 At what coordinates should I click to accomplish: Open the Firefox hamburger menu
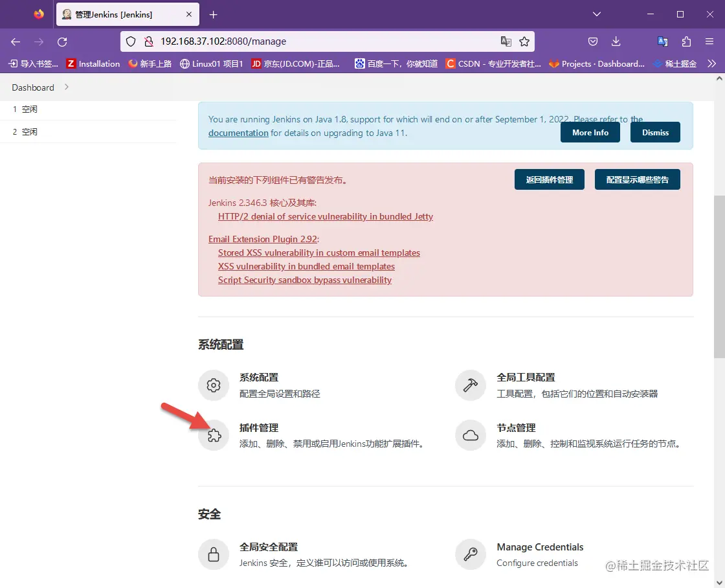point(709,41)
